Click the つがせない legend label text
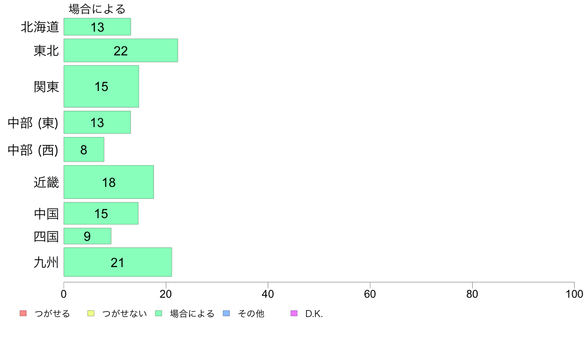Image resolution: width=588 pixels, height=364 pixels. [124, 314]
